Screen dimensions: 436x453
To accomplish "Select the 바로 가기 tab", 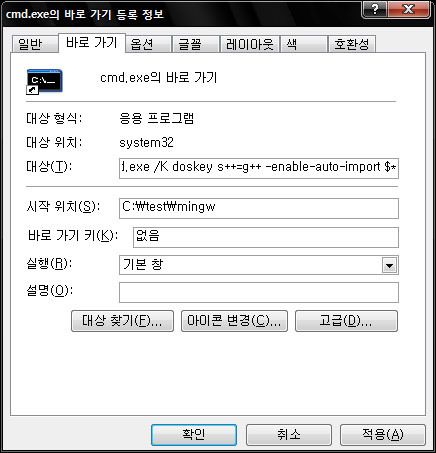I will point(92,43).
